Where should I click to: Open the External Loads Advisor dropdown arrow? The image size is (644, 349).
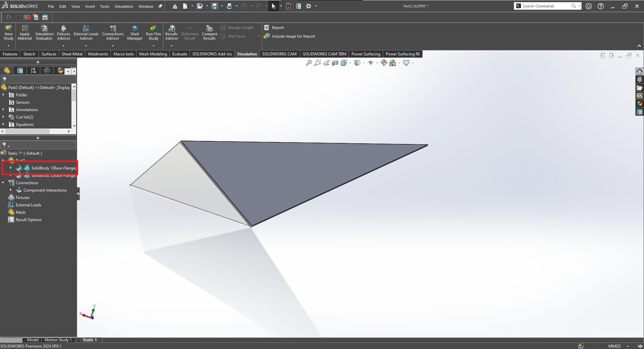(x=86, y=45)
